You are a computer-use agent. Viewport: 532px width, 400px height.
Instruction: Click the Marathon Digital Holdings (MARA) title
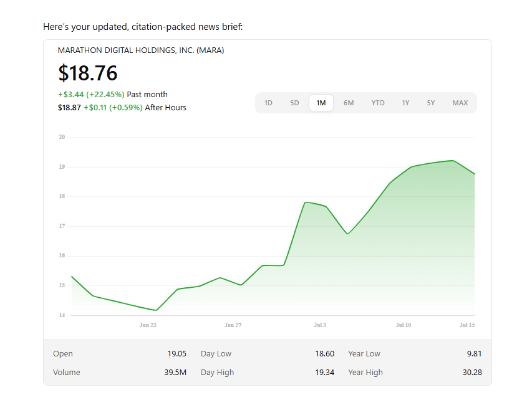[x=141, y=50]
